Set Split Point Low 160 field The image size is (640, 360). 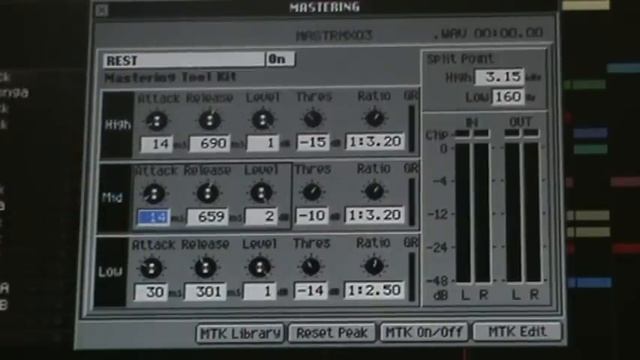(507, 97)
